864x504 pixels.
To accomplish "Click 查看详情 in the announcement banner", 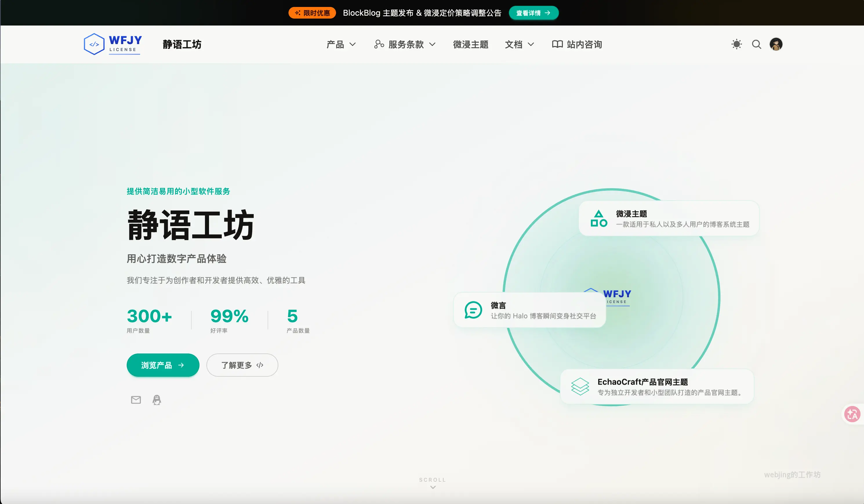I will coord(533,13).
